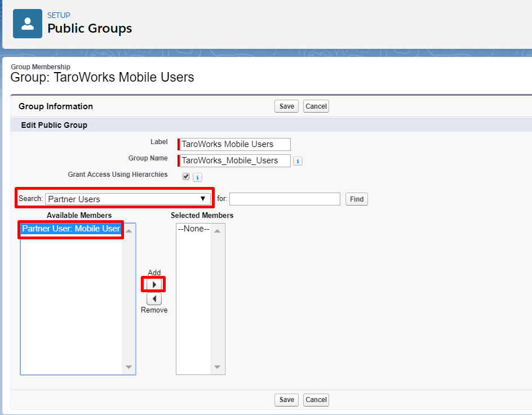Viewport: 532px width, 415px height.
Task: Click the 'Group Membership' label text
Action: pos(41,67)
